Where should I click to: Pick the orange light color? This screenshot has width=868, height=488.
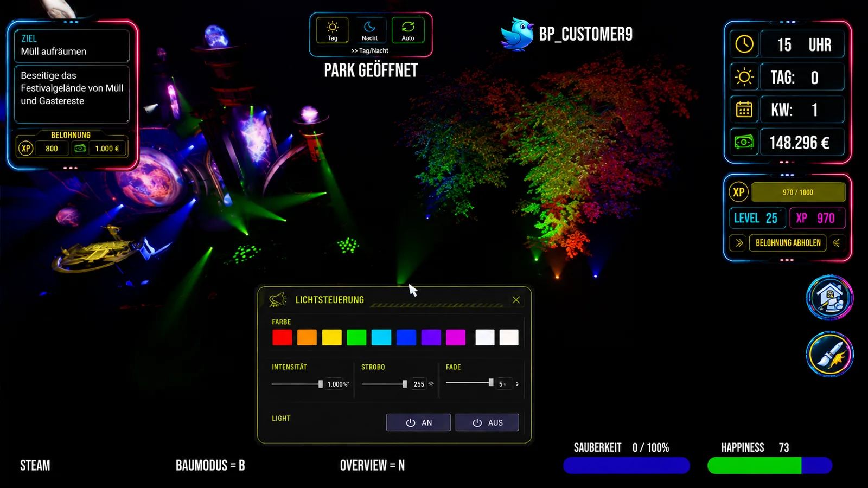coord(307,337)
